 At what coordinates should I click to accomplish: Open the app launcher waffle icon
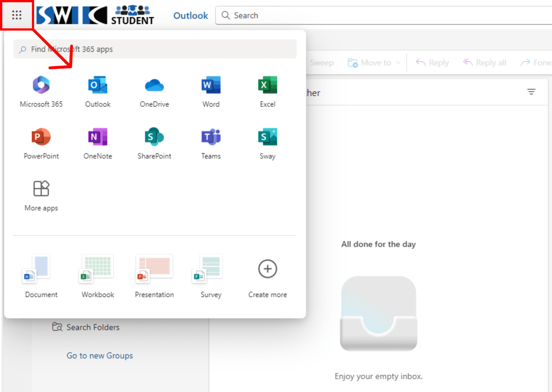[17, 15]
